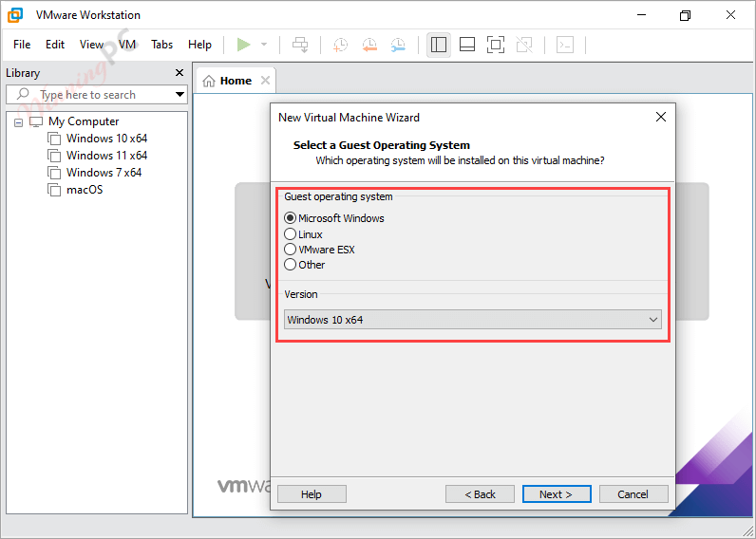Click the Take Snapshot toolbar icon

pos(340,45)
